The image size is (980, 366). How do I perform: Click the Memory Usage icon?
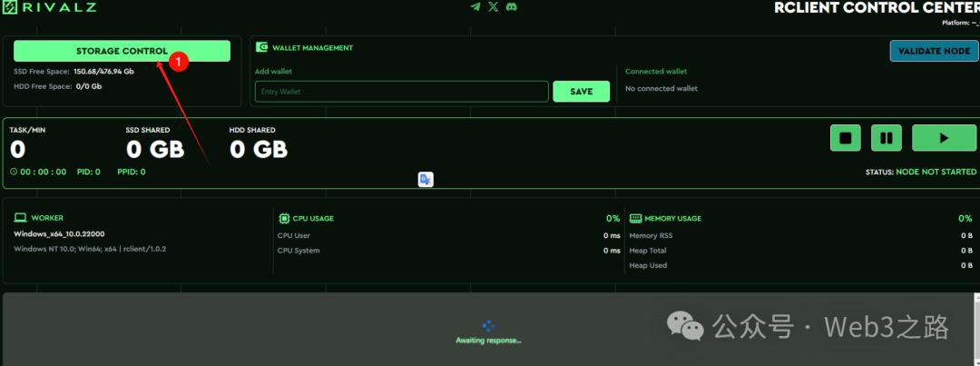coord(635,218)
